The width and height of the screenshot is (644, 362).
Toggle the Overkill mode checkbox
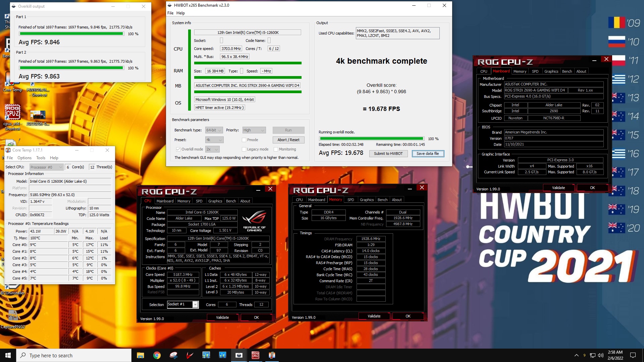178,149
